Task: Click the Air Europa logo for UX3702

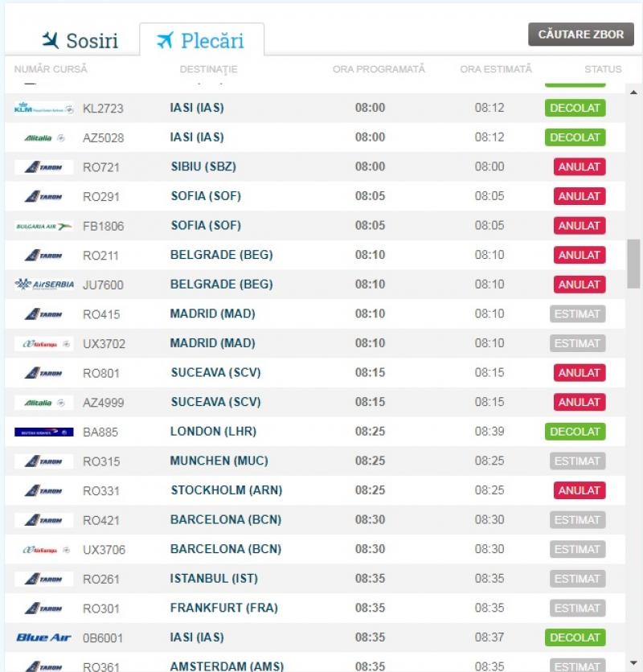Action: 43,344
